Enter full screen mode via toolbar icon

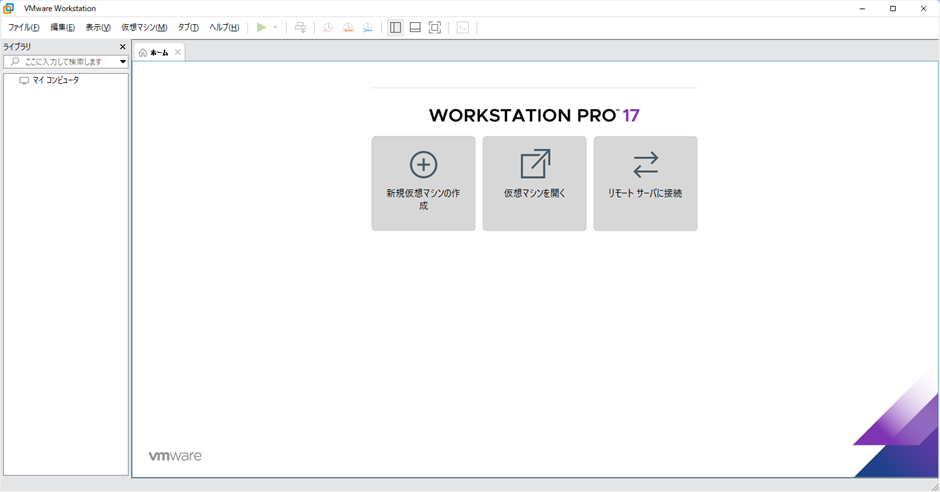coord(435,28)
